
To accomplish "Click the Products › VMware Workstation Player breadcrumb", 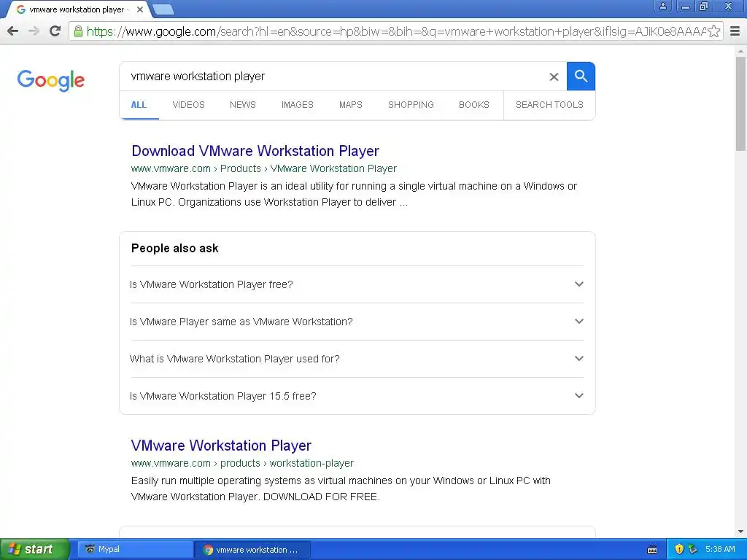I will pos(309,168).
